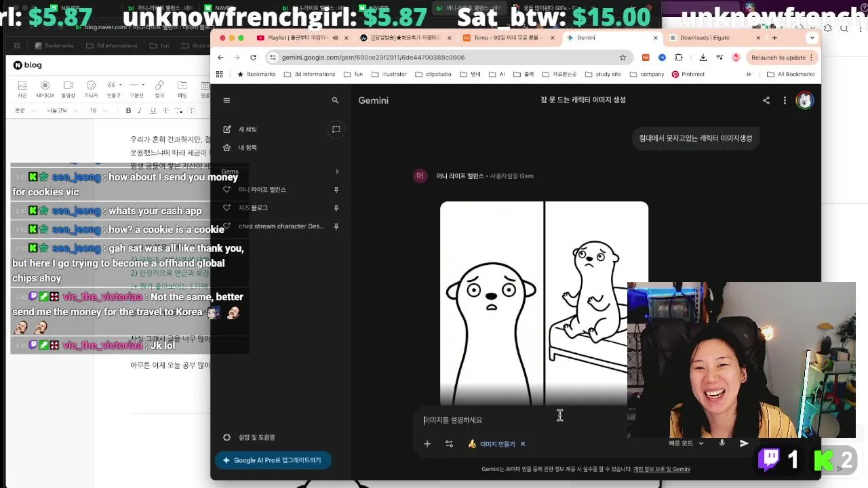Open the Gemini hamburger main menu

[x=226, y=100]
